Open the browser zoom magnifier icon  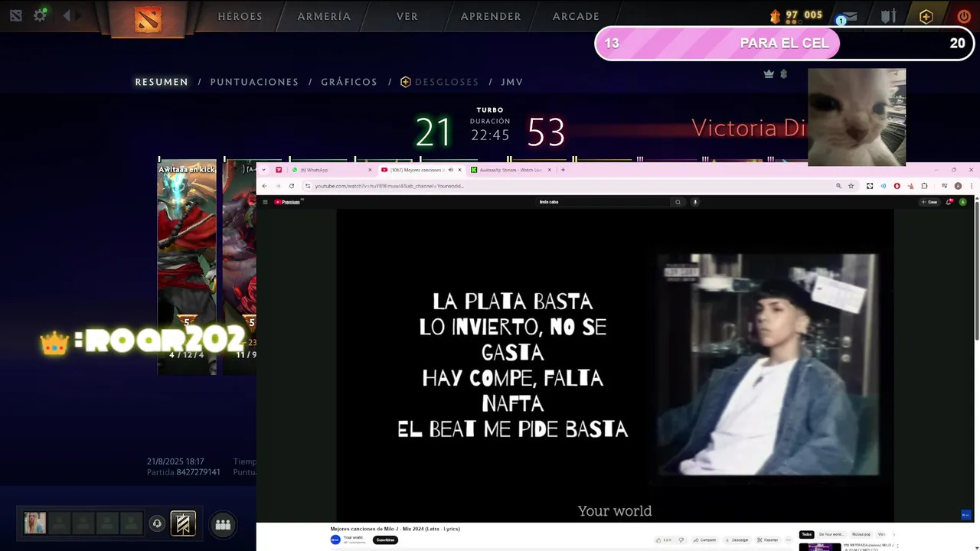838,186
